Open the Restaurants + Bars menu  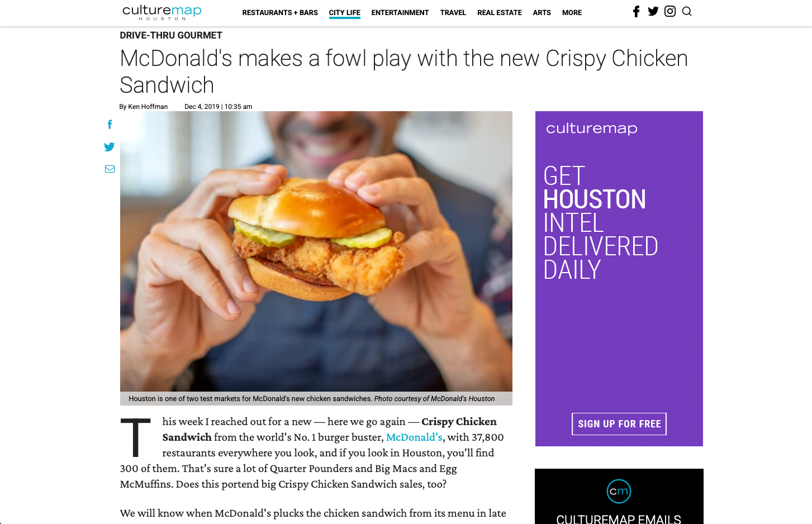(x=280, y=12)
